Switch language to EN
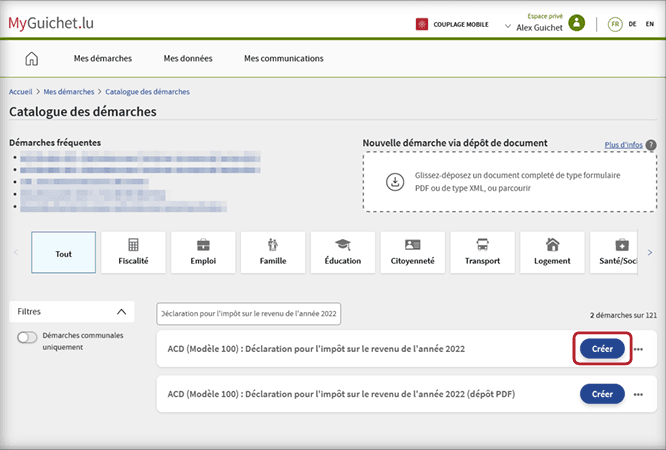 [x=649, y=24]
